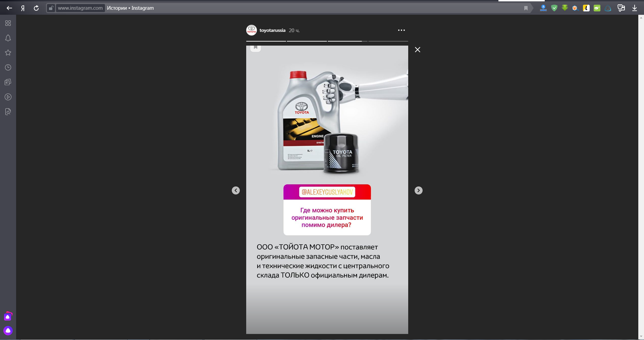Click the @ALEXEYGUSLYAHOV mention sticker

tap(327, 192)
